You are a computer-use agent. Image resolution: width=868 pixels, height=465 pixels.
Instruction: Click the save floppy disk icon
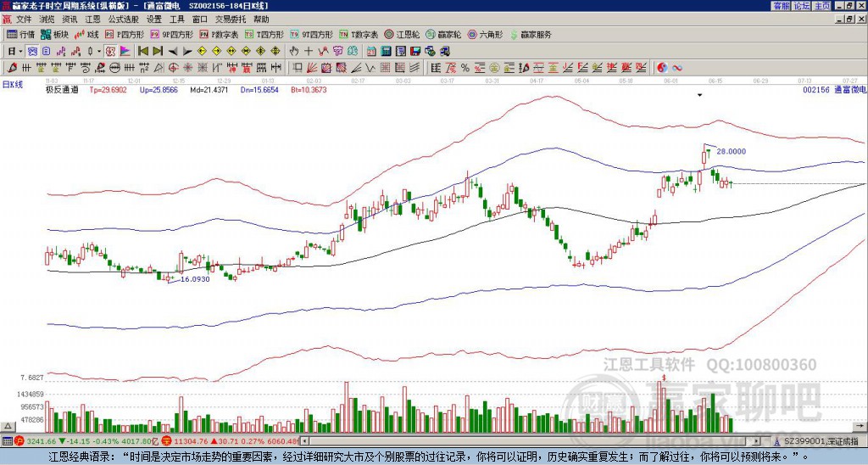415,52
